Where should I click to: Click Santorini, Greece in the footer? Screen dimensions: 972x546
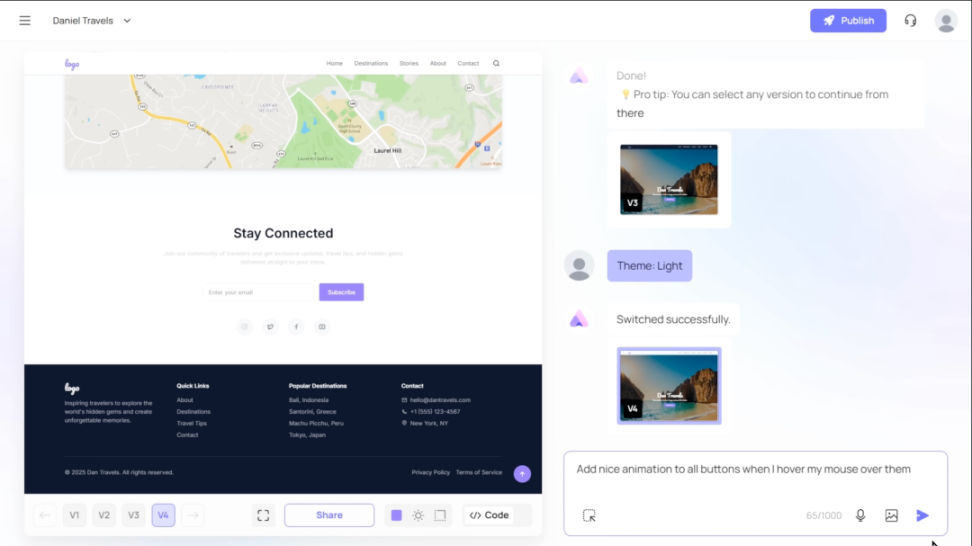tap(312, 412)
